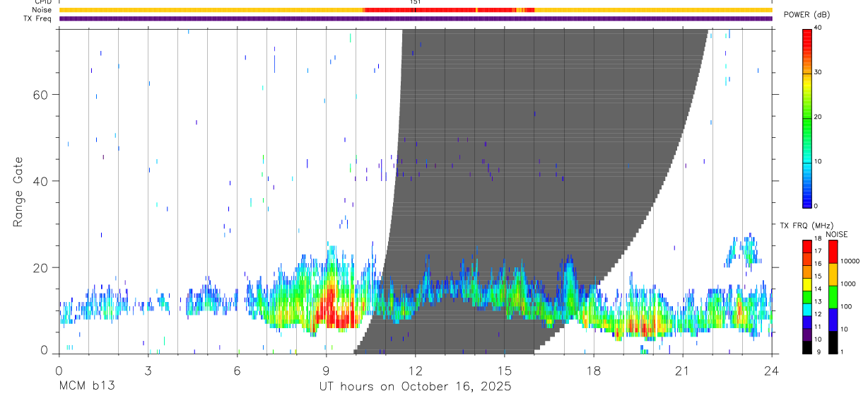This screenshot has width=868, height=401.
Task: Click the red section of the top Noise bar
Action: [x=449, y=10]
